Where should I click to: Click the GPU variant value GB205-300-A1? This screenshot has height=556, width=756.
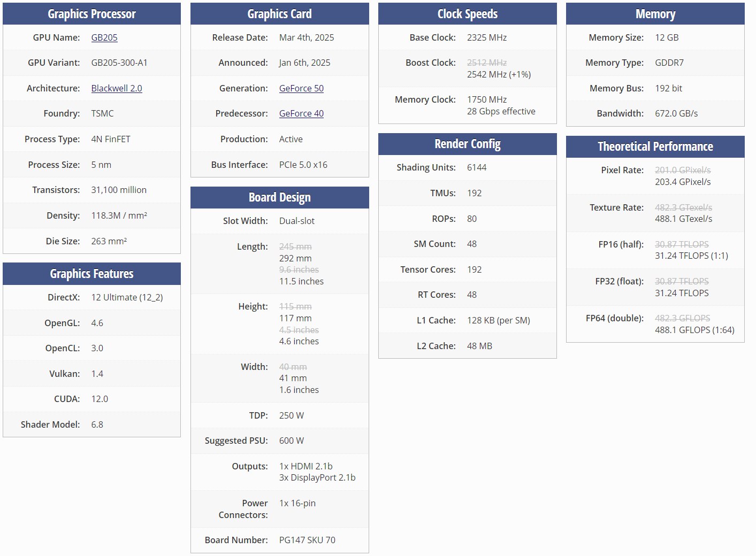point(119,63)
